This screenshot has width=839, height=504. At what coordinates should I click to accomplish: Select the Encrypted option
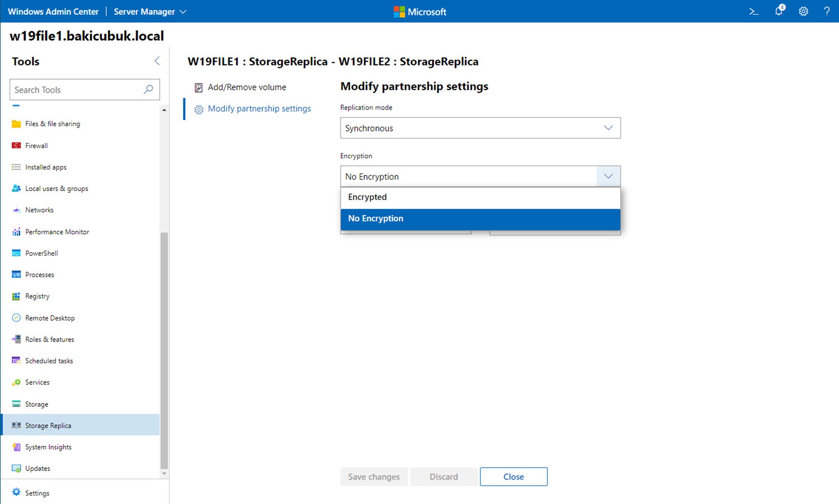tap(480, 197)
